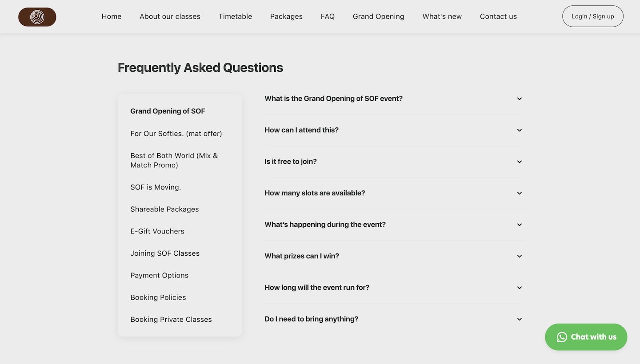This screenshot has width=640, height=364.
Task: Open the Booking Policies category
Action: pyautogui.click(x=158, y=297)
